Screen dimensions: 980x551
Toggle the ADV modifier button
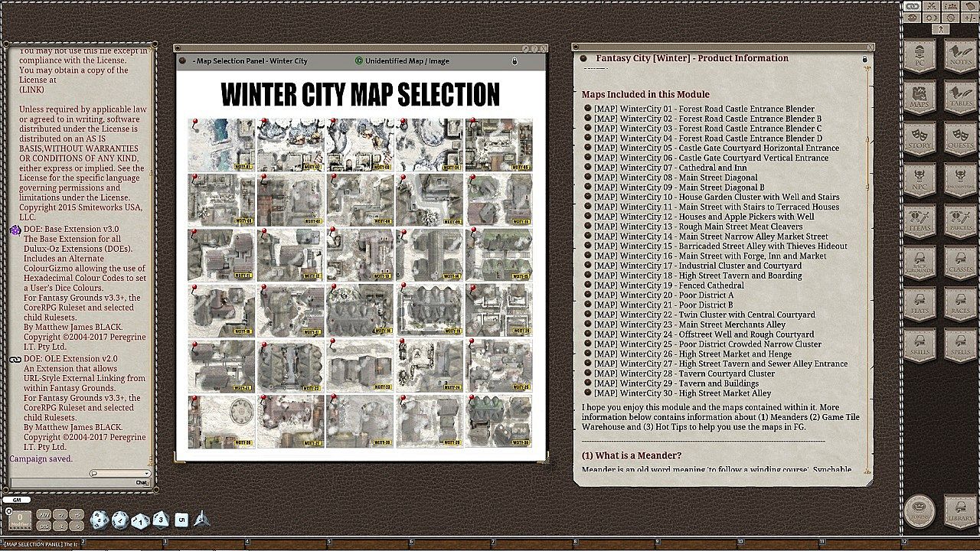click(44, 514)
